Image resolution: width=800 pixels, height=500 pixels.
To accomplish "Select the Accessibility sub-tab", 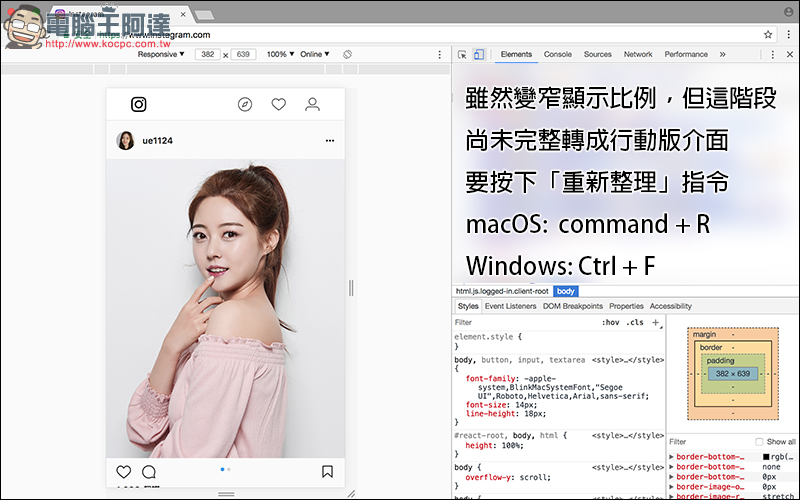I will (x=670, y=306).
